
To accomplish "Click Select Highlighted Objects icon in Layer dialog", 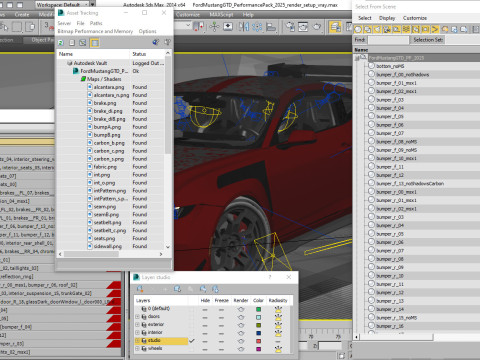I will (x=177, y=289).
